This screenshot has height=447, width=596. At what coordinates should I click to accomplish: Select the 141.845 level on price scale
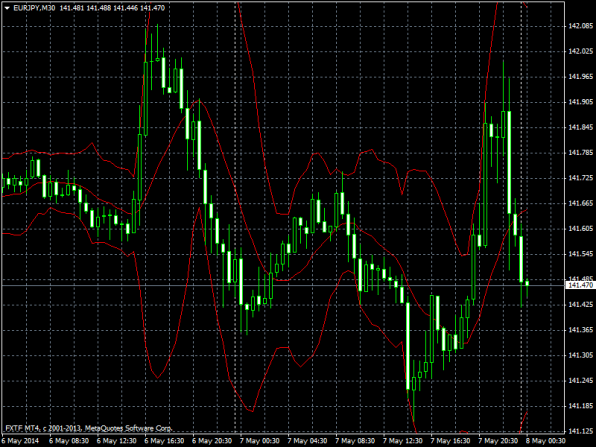click(580, 127)
